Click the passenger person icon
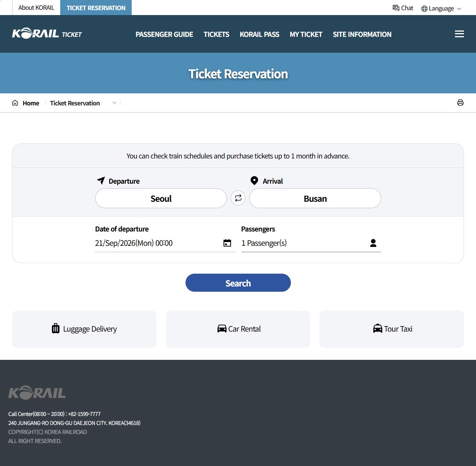Screen dimensions: 476x466 click(373, 243)
